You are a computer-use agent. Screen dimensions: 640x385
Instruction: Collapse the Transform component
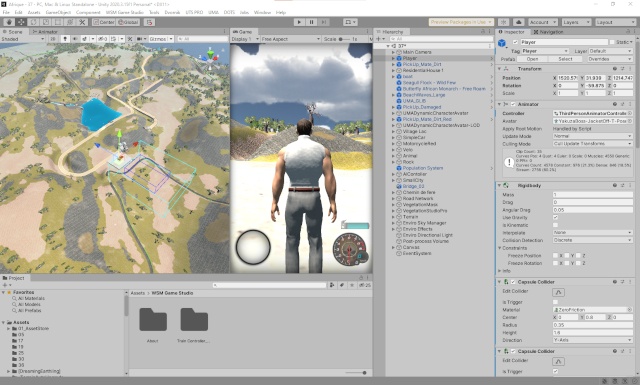499,69
